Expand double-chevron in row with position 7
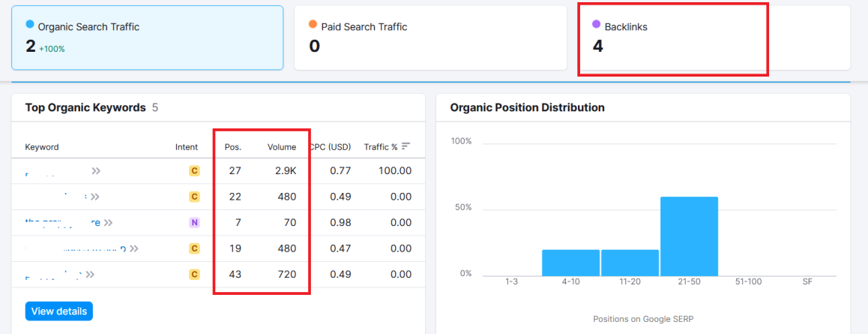 pos(109,223)
